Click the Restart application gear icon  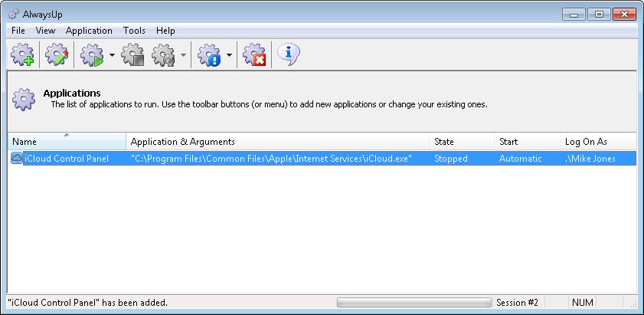click(163, 54)
